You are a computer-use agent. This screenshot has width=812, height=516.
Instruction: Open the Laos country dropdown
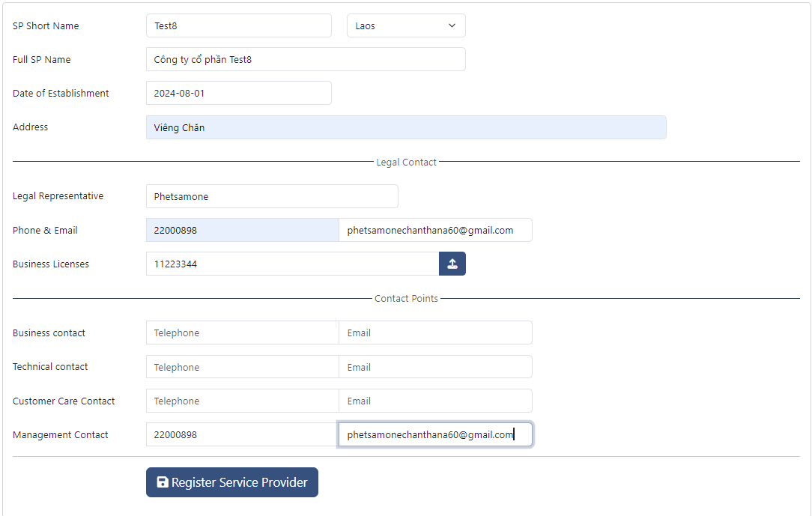pos(406,25)
